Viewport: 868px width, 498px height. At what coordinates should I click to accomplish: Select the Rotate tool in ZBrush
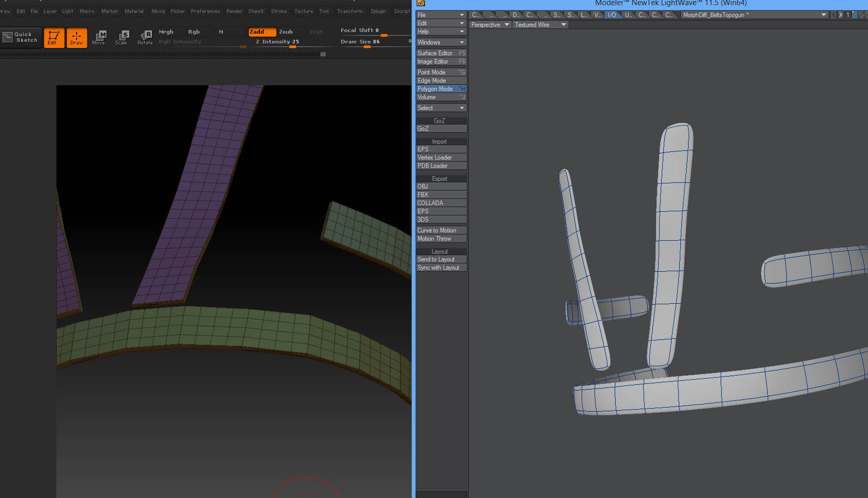coord(145,37)
